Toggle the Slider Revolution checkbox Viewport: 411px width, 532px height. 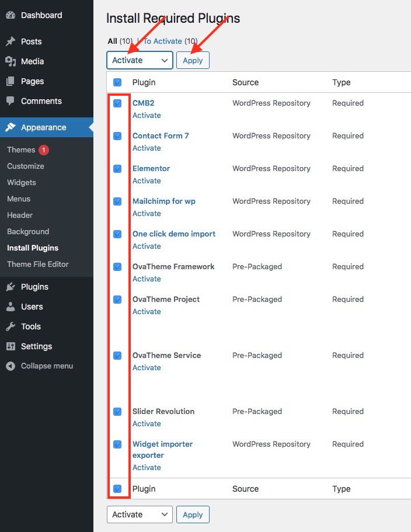117,412
